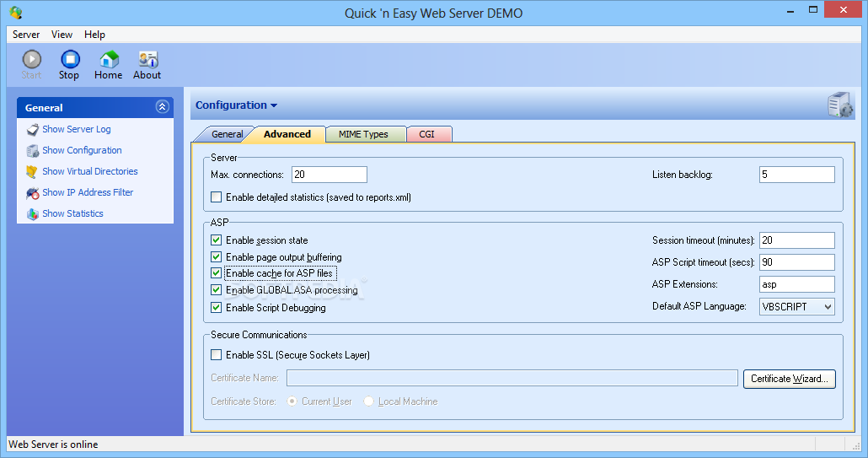This screenshot has height=458, width=868.
Task: Close the Quick 'n Easy Web Server window
Action: 843,9
